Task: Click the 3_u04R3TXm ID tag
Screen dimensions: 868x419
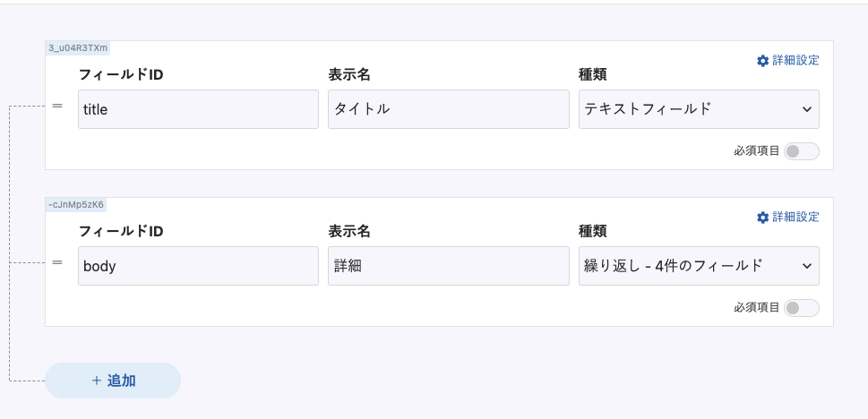Action: pos(78,47)
